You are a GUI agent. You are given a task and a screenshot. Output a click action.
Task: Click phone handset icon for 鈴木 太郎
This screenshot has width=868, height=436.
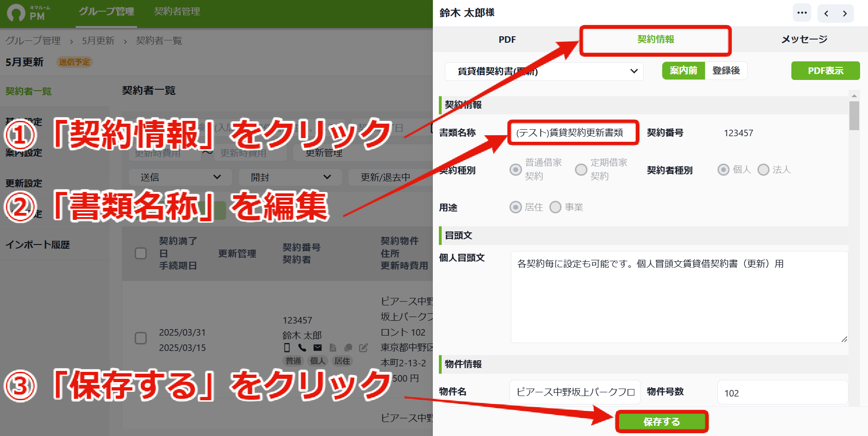pyautogui.click(x=302, y=348)
